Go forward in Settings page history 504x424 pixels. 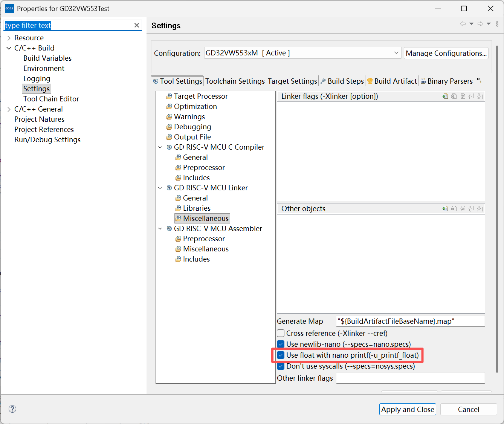click(x=480, y=24)
